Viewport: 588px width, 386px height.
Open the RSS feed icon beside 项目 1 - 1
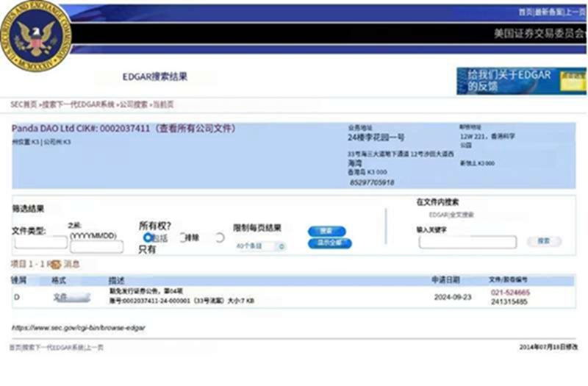54,265
